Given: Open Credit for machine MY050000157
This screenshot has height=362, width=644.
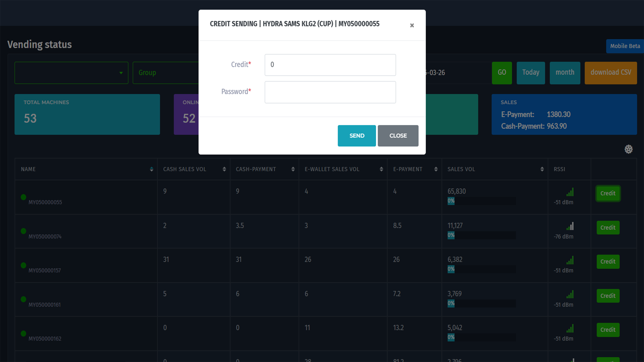Looking at the screenshot, I should click(608, 261).
